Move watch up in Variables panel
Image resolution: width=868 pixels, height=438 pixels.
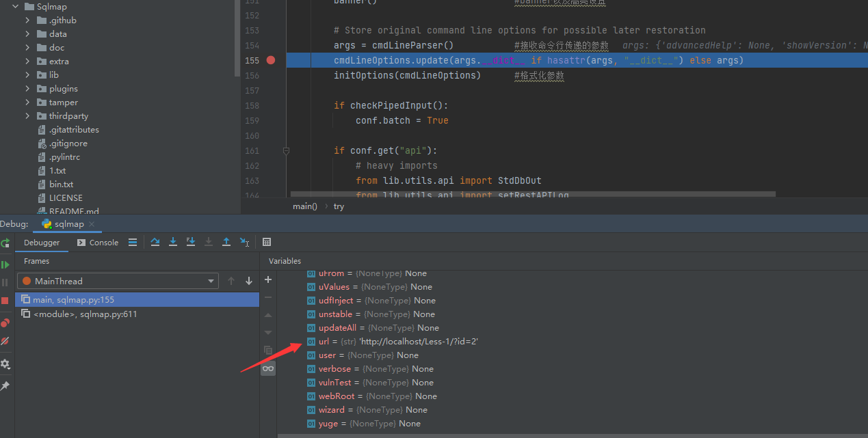click(x=268, y=315)
